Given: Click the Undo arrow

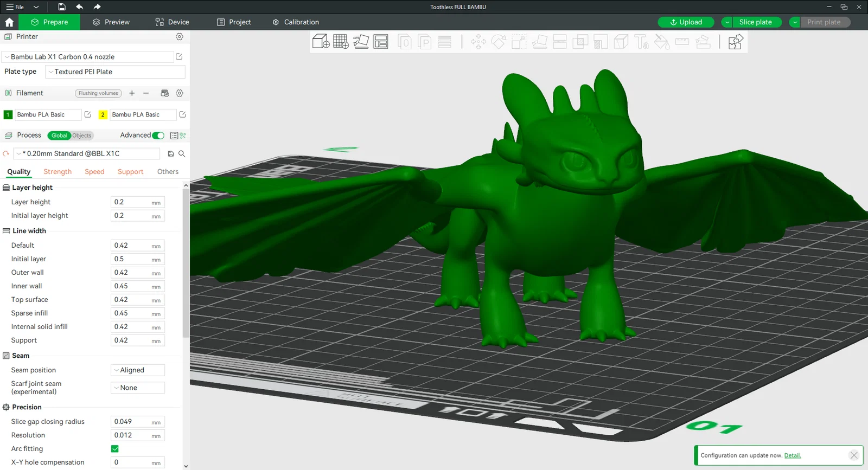Looking at the screenshot, I should click(80, 7).
